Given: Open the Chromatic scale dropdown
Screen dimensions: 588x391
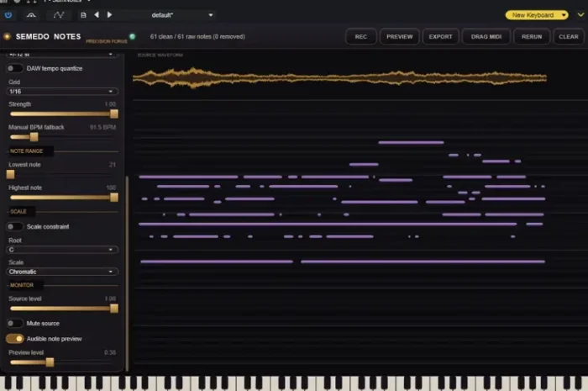Looking at the screenshot, I should (62, 272).
